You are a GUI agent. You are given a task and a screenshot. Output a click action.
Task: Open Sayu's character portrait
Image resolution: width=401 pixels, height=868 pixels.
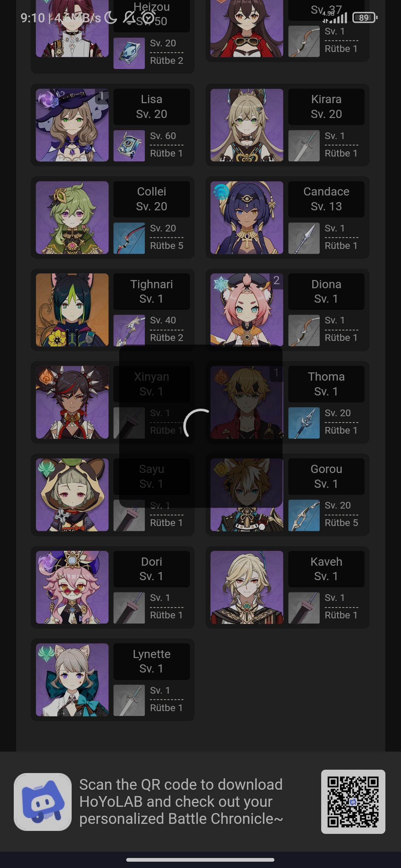72,494
